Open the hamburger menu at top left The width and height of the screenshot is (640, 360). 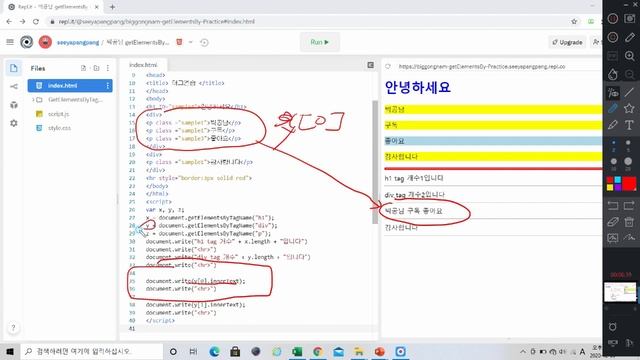coord(10,42)
